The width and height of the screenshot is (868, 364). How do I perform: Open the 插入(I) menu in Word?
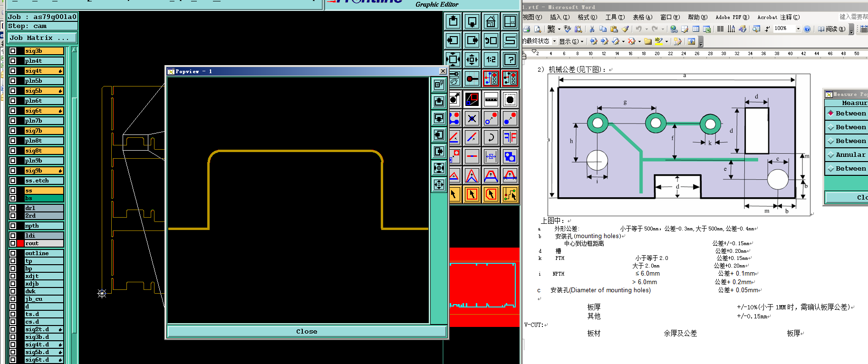(x=559, y=17)
